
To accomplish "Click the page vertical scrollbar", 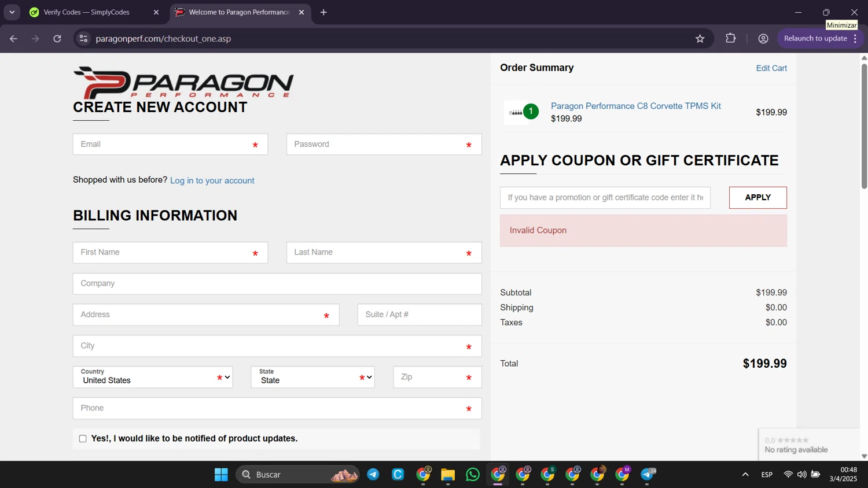I will pos(864,125).
